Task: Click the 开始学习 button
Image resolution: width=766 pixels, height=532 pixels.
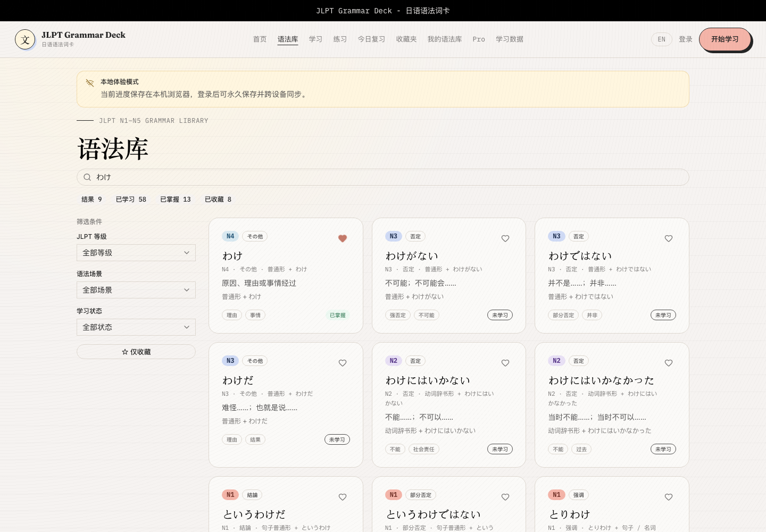Action: [725, 39]
